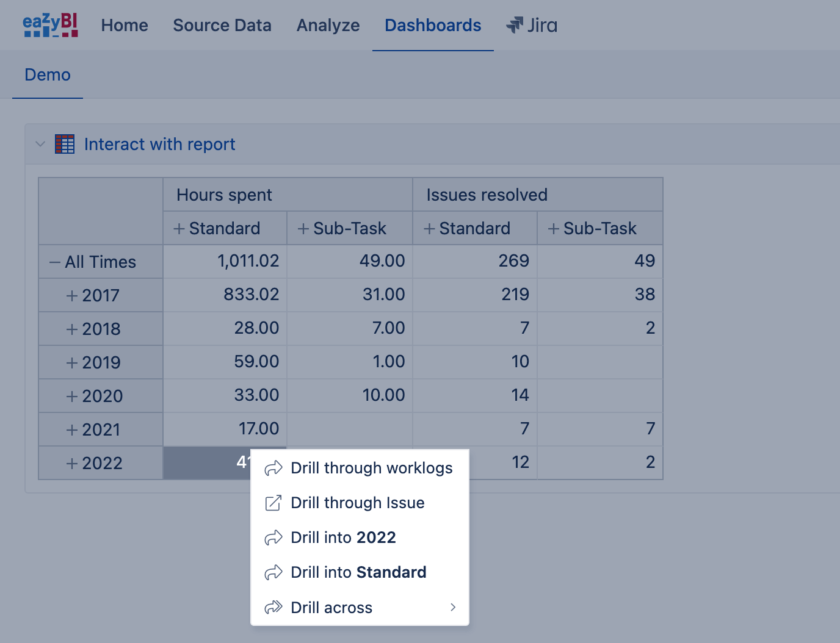Viewport: 840px width, 643px height.
Task: Collapse the All Times row
Action: (55, 262)
